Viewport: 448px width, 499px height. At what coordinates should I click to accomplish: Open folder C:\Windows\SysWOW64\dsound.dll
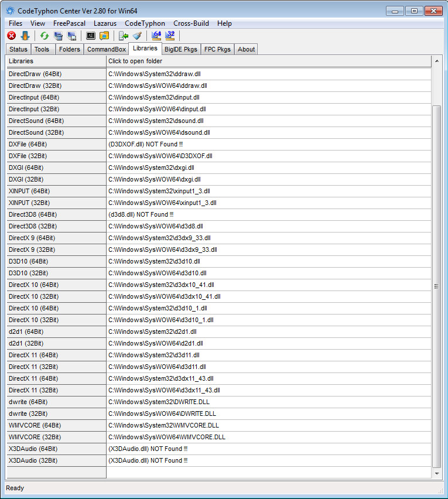coord(269,132)
